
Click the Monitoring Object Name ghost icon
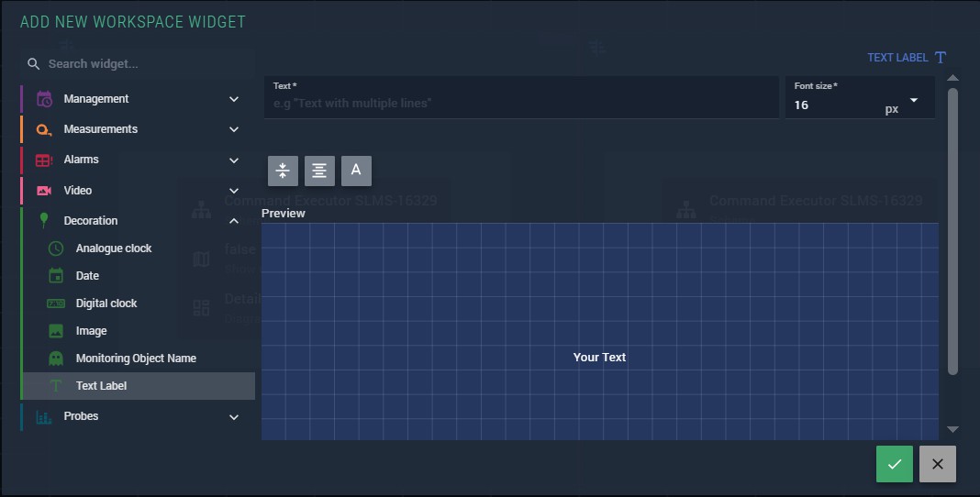coord(56,359)
